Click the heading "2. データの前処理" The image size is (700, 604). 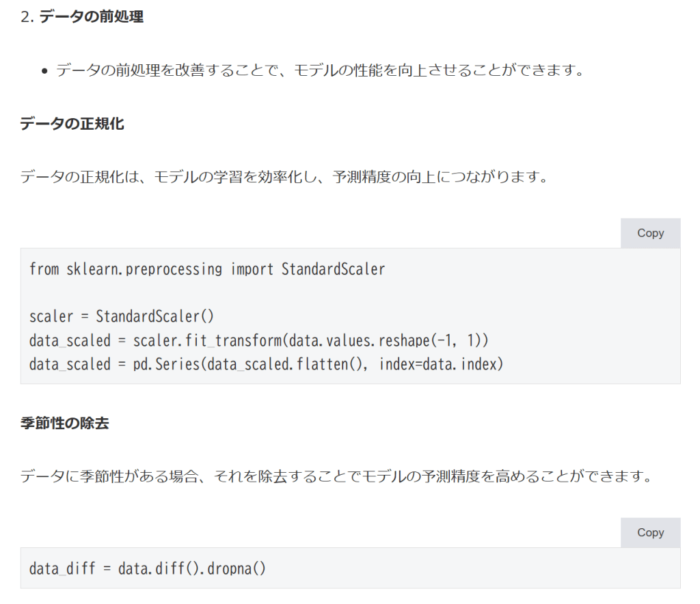click(x=82, y=18)
